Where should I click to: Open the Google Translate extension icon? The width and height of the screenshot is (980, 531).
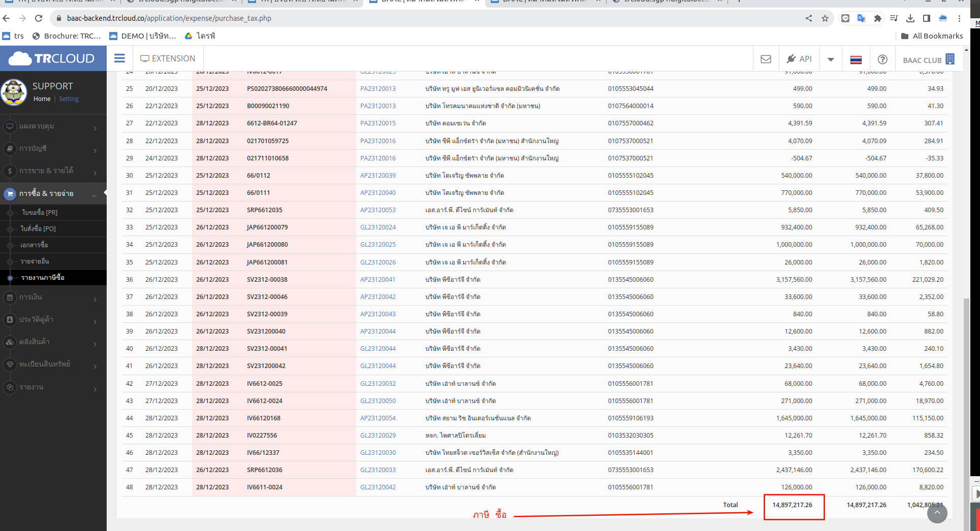coord(862,18)
